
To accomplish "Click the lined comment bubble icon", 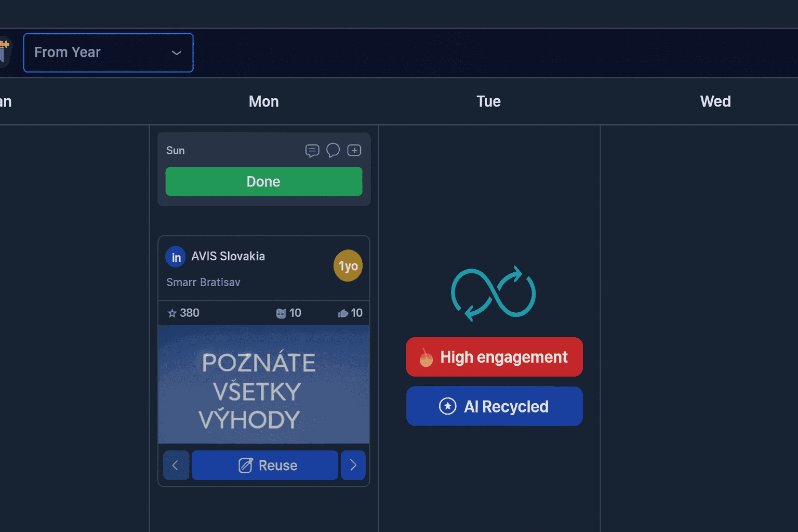I will point(312,151).
